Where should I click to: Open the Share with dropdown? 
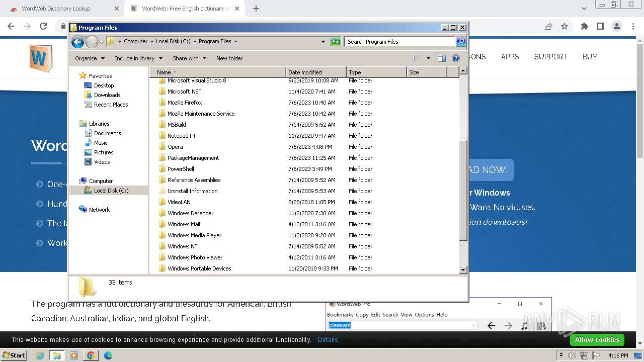pyautogui.click(x=189, y=58)
